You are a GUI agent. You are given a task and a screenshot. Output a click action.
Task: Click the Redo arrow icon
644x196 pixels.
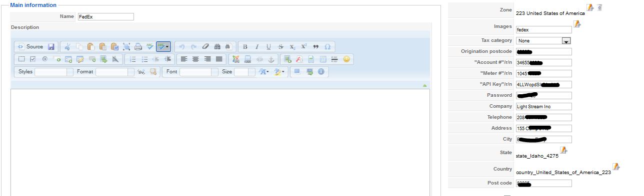(193, 47)
